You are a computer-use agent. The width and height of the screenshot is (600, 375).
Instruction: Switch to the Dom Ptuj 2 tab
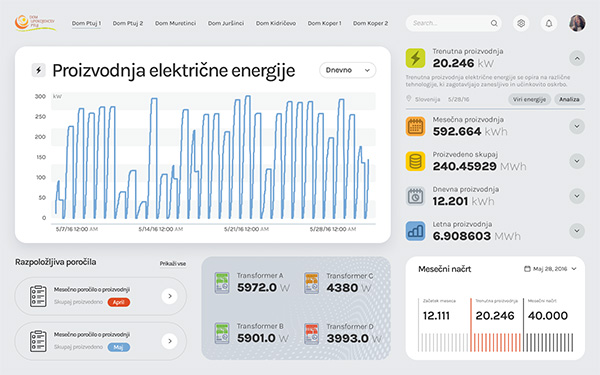[x=128, y=23]
